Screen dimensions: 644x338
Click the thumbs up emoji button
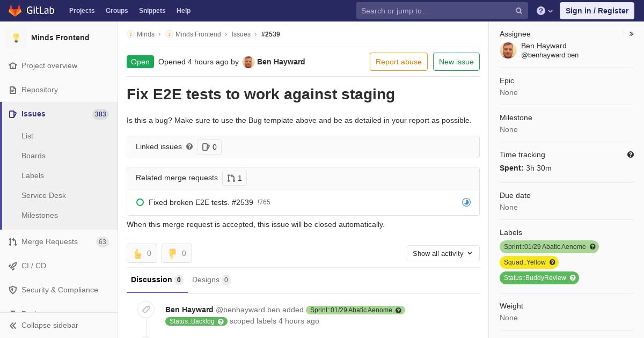(142, 253)
